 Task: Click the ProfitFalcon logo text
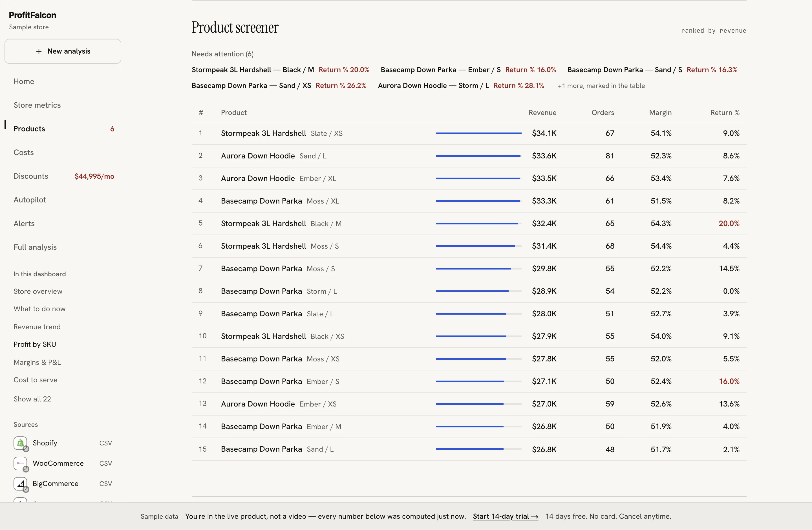click(33, 15)
